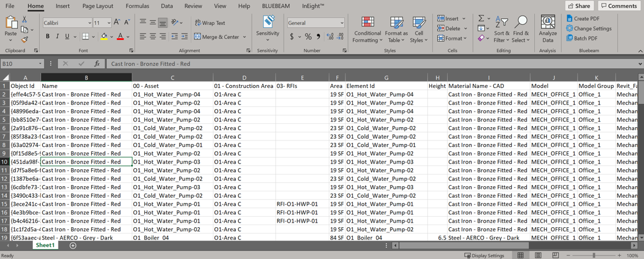Click the Paste clipboard icon
This screenshot has height=259, width=644.
point(10,23)
